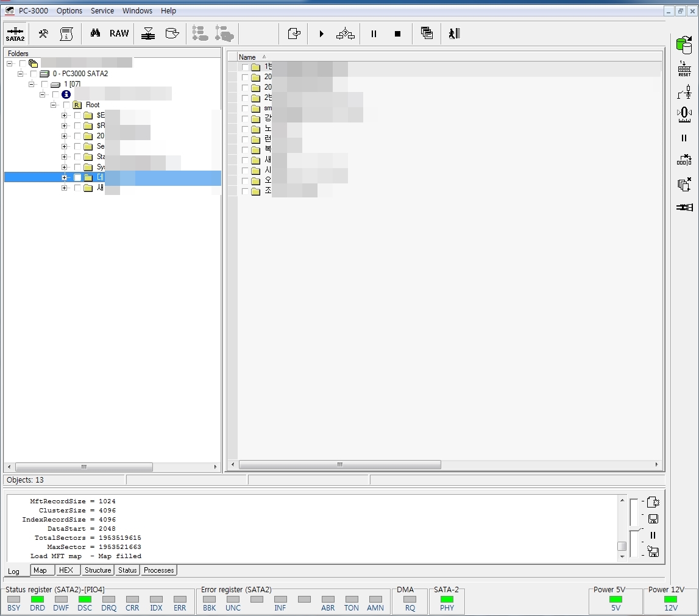The height and width of the screenshot is (616, 699).
Task: Click the grayed tree structure icon
Action: (x=200, y=34)
